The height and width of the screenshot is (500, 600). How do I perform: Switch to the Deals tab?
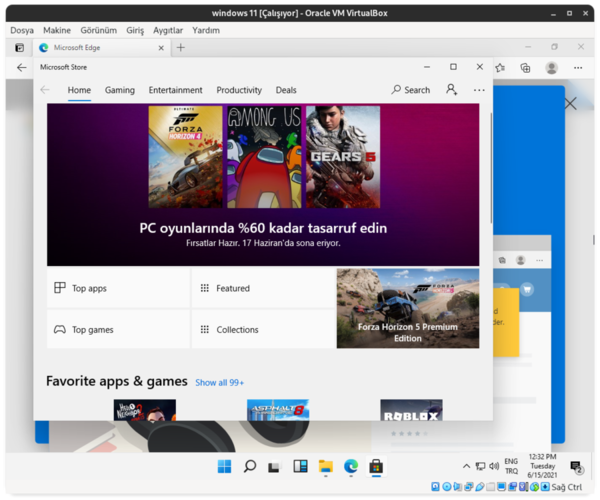tap(286, 90)
